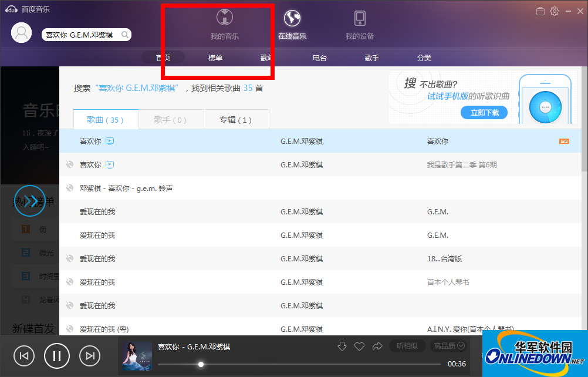Click the search magnifier icon
The height and width of the screenshot is (377, 588).
pos(124,35)
